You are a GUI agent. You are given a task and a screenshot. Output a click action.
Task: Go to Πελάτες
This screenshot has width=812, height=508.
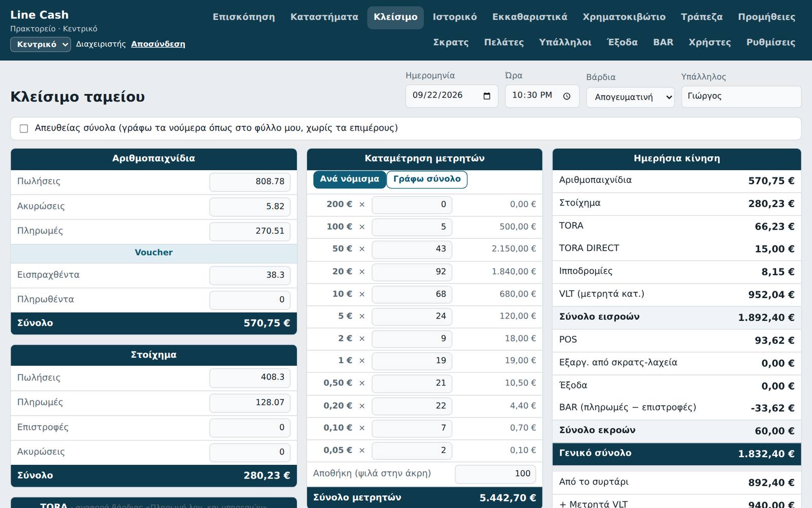coord(504,43)
